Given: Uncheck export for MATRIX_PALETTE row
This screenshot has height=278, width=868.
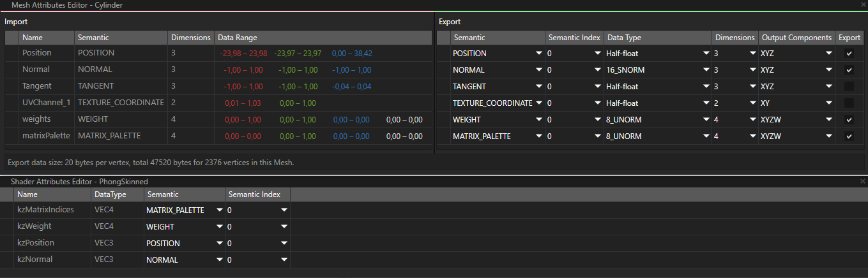Looking at the screenshot, I should tap(849, 136).
